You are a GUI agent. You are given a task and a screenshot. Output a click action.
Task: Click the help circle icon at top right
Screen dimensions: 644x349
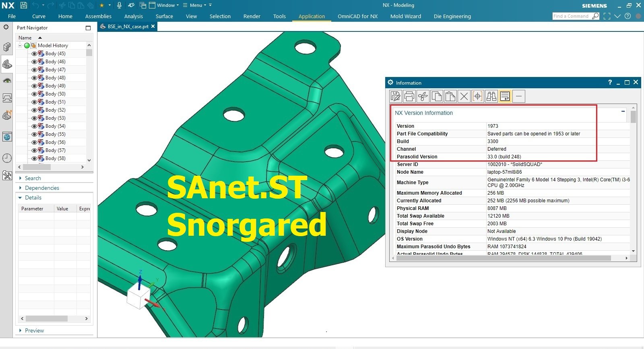click(627, 16)
